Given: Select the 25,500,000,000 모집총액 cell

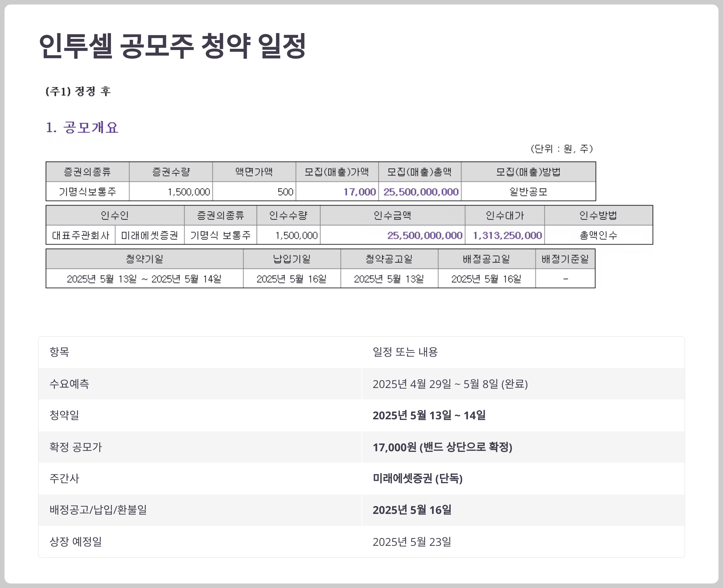Looking at the screenshot, I should coord(421,192).
